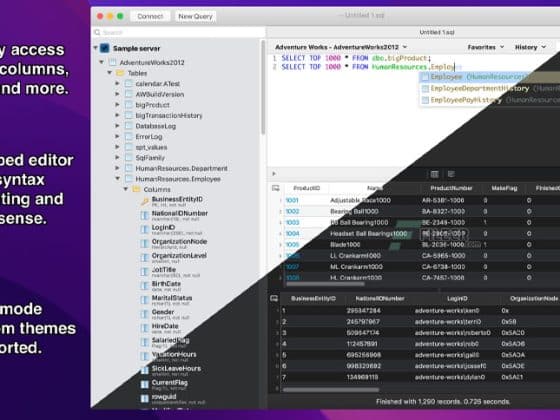
Task: Collapse the AdventureWorks2012 database
Action: point(101,62)
